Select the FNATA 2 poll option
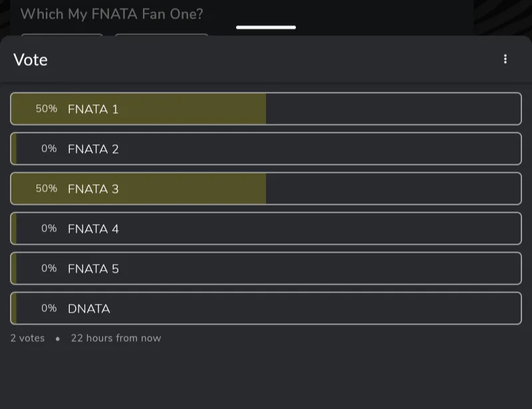This screenshot has height=409, width=532. [266, 149]
